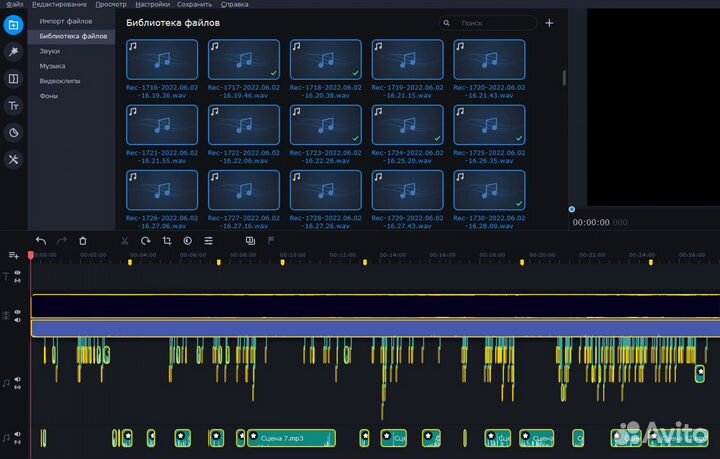Viewport: 720px width, 459px height.
Task: Select the Crop tool in timeline toolbar
Action: pos(166,240)
